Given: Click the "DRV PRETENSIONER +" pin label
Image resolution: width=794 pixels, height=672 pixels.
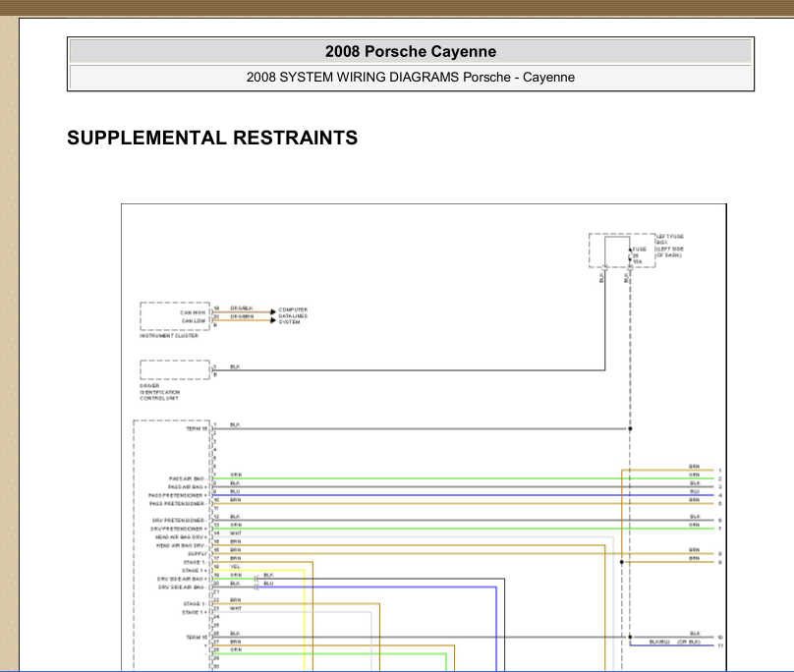Looking at the screenshot, I should click(x=178, y=529).
